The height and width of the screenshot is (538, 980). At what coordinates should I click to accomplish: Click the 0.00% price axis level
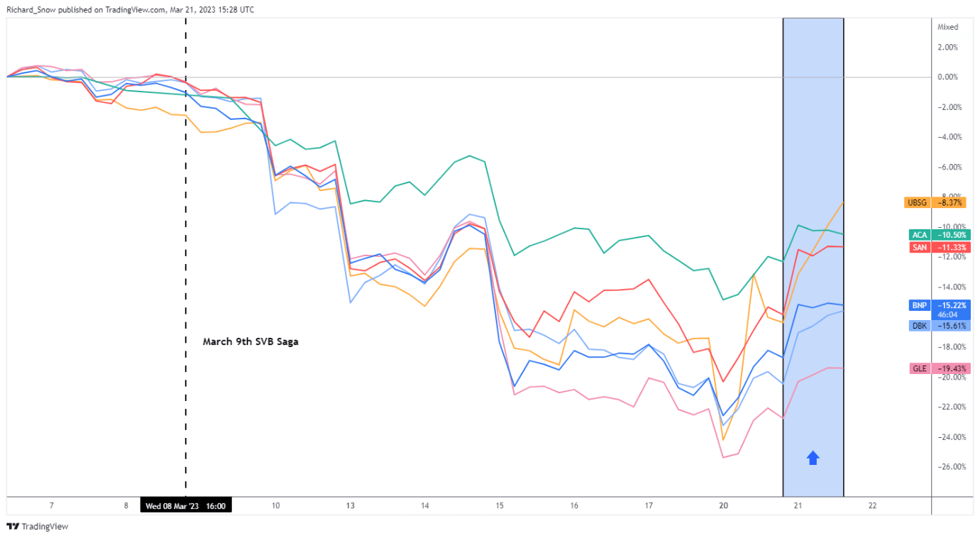tap(947, 77)
